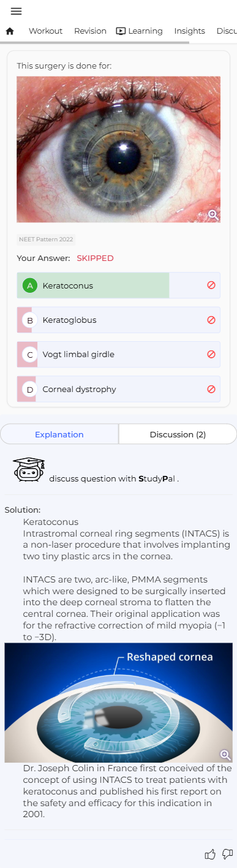View the Insights page
This screenshot has height=868, width=237.
[x=189, y=31]
